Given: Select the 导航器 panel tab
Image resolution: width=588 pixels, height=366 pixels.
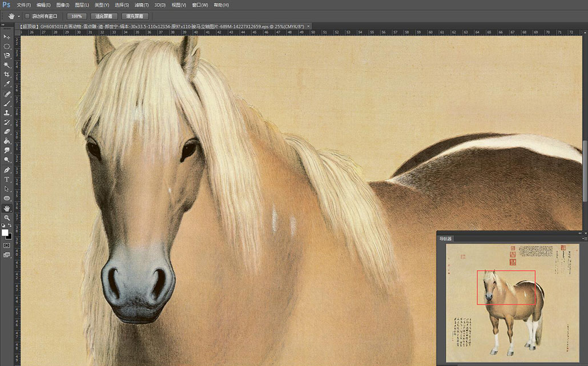Looking at the screenshot, I should tap(445, 239).
